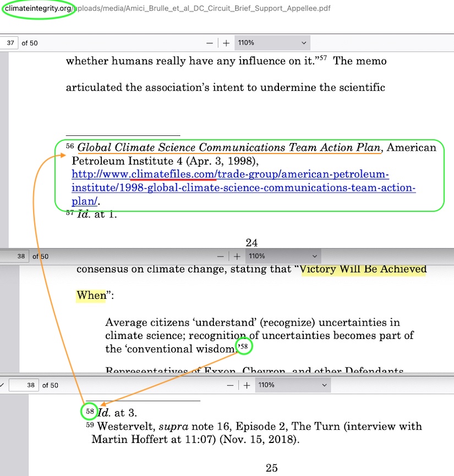This screenshot has width=454, height=476.
Task: Click the highlighted 'Victory Will Be Achieved' text
Action: click(x=363, y=269)
